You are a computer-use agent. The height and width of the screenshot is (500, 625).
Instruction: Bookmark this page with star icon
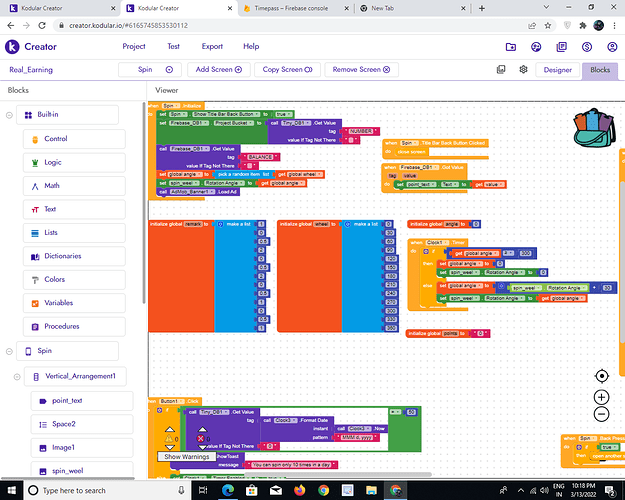(548, 26)
